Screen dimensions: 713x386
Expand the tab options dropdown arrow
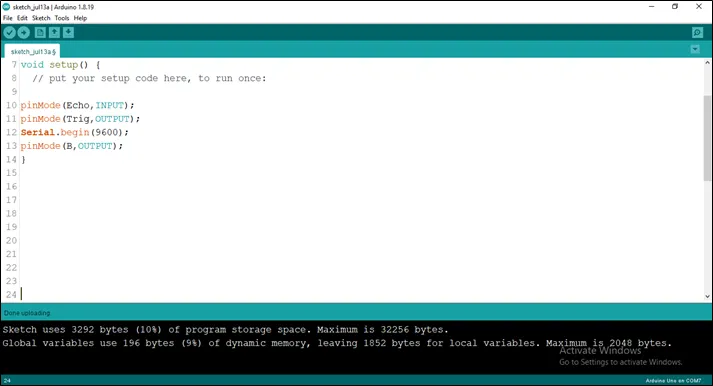pos(695,49)
